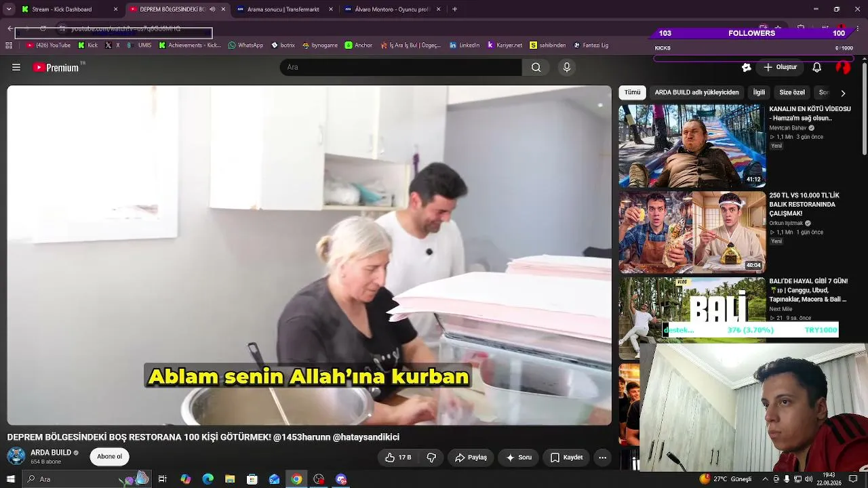Click the YouTube search magnifier button
The width and height of the screenshot is (868, 488).
(x=536, y=67)
